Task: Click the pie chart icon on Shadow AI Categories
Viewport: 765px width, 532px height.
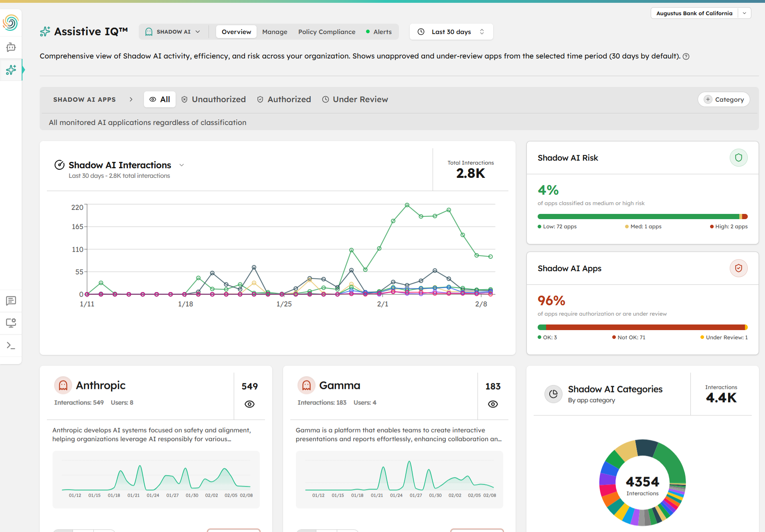Action: (553, 394)
